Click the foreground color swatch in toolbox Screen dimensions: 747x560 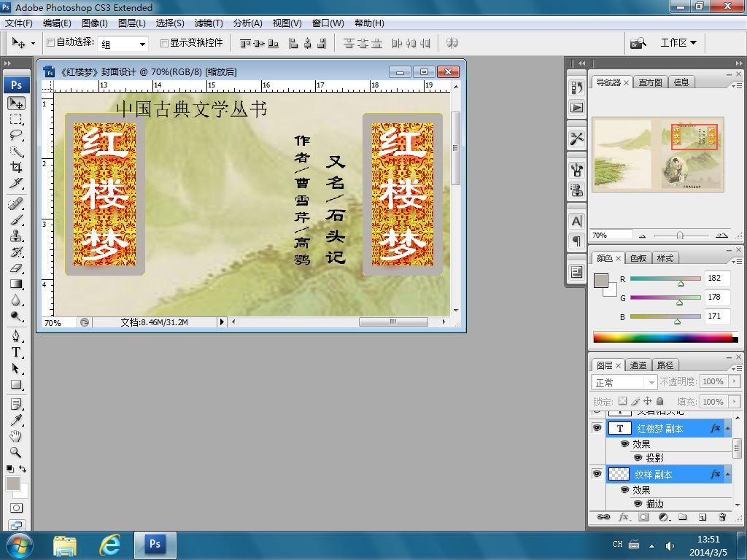pyautogui.click(x=13, y=483)
